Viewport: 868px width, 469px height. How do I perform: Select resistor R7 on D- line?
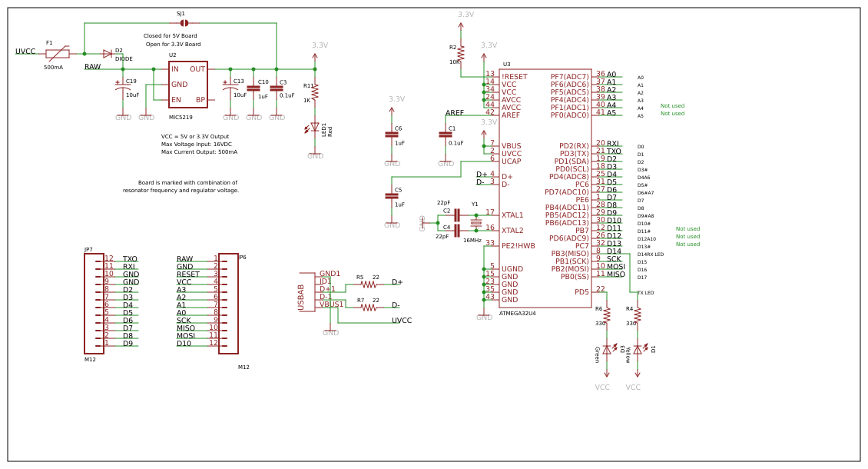[x=368, y=308]
